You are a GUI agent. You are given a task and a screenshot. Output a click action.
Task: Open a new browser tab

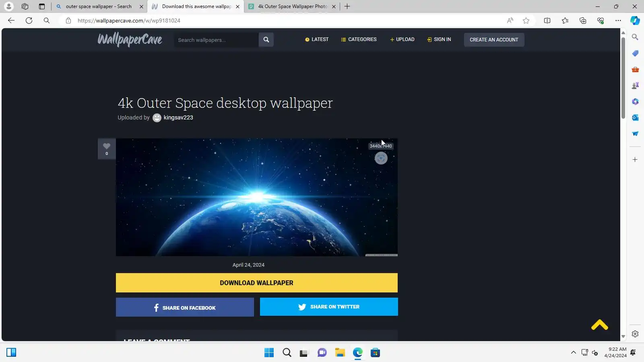coord(347,6)
